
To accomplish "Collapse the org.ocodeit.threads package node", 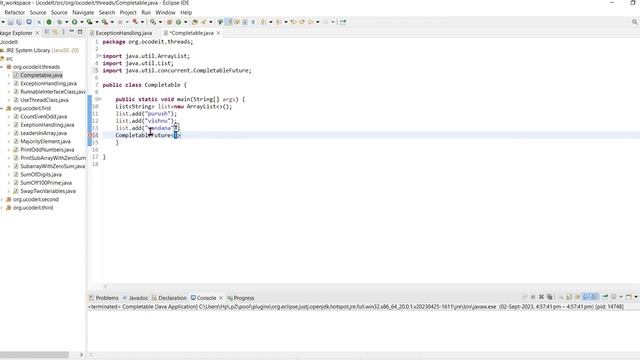I will tap(2, 67).
